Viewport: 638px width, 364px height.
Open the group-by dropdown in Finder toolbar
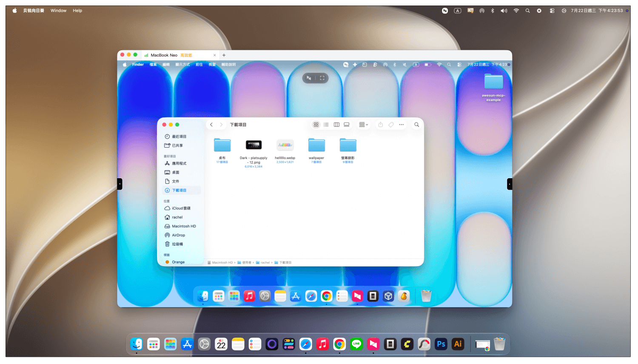[x=364, y=125]
